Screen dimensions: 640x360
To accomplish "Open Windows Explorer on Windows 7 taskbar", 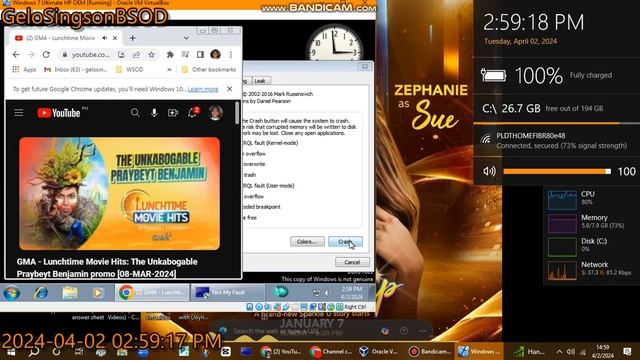I will 70,293.
